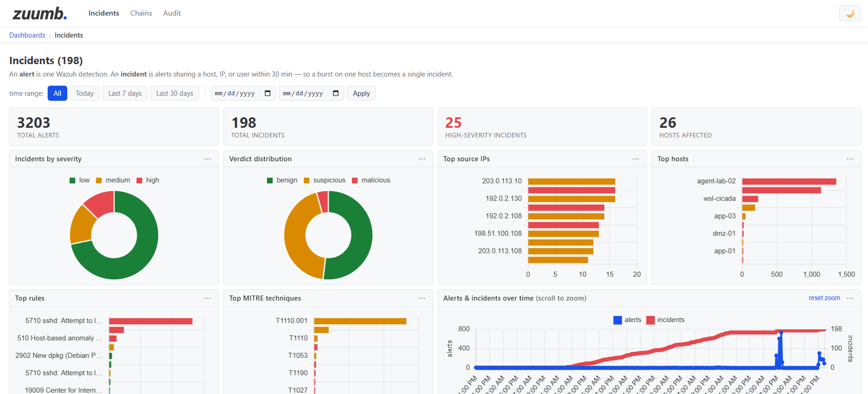
Task: Focus the end date input field
Action: pos(311,93)
